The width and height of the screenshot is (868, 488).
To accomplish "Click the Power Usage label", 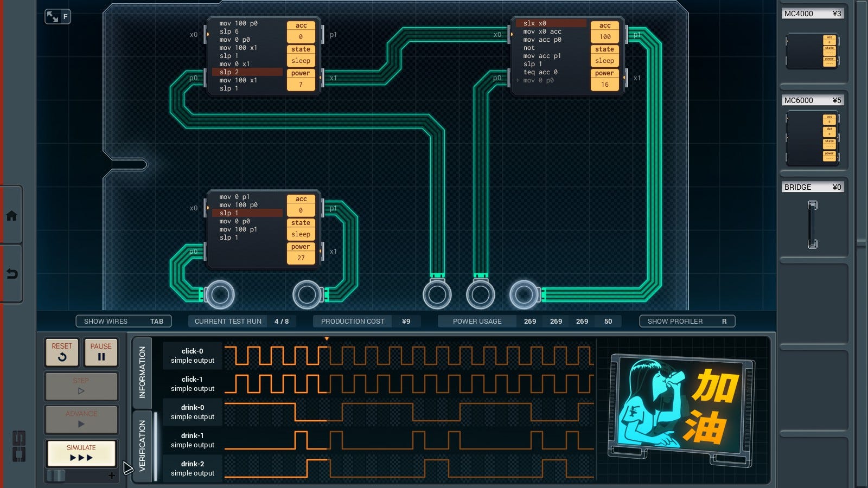I will [x=477, y=322].
